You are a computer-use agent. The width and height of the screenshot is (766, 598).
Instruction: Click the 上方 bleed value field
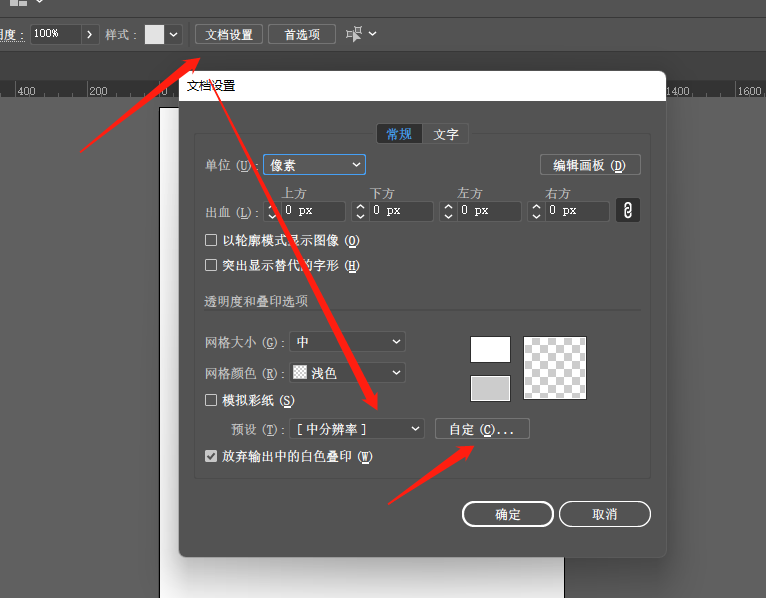pos(313,211)
